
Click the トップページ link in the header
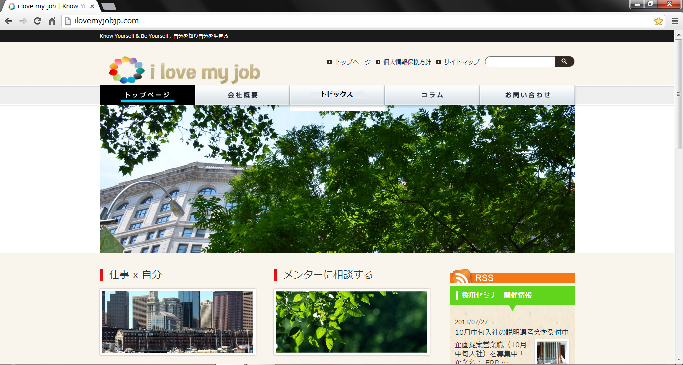coord(353,62)
